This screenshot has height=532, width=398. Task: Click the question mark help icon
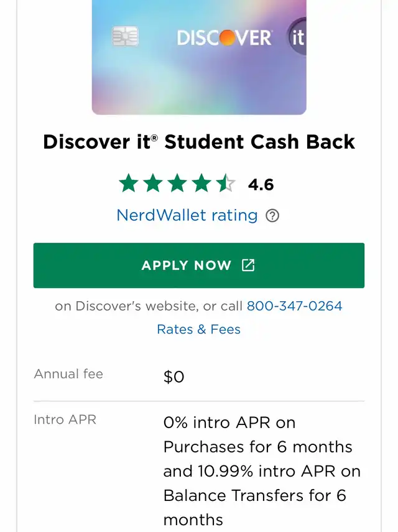pos(272,216)
